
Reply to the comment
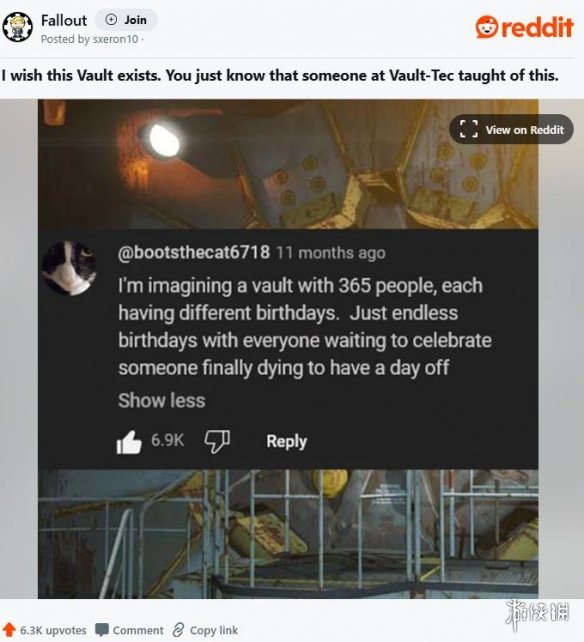coord(286,441)
